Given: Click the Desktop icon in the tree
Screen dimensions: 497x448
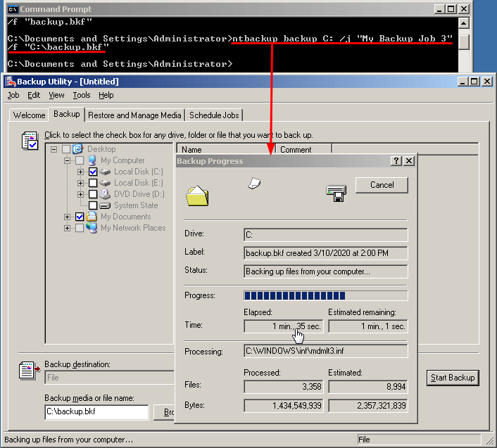Looking at the screenshot, I should click(77, 149).
